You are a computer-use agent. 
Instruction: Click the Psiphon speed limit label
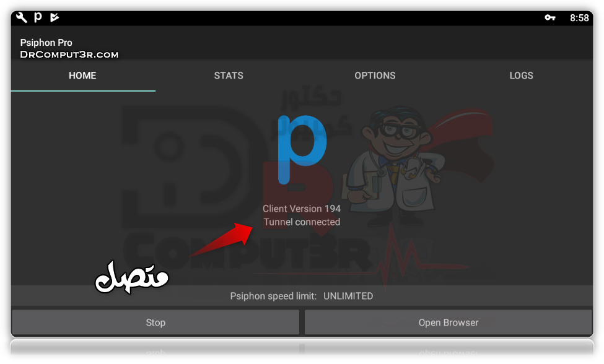pyautogui.click(x=273, y=296)
